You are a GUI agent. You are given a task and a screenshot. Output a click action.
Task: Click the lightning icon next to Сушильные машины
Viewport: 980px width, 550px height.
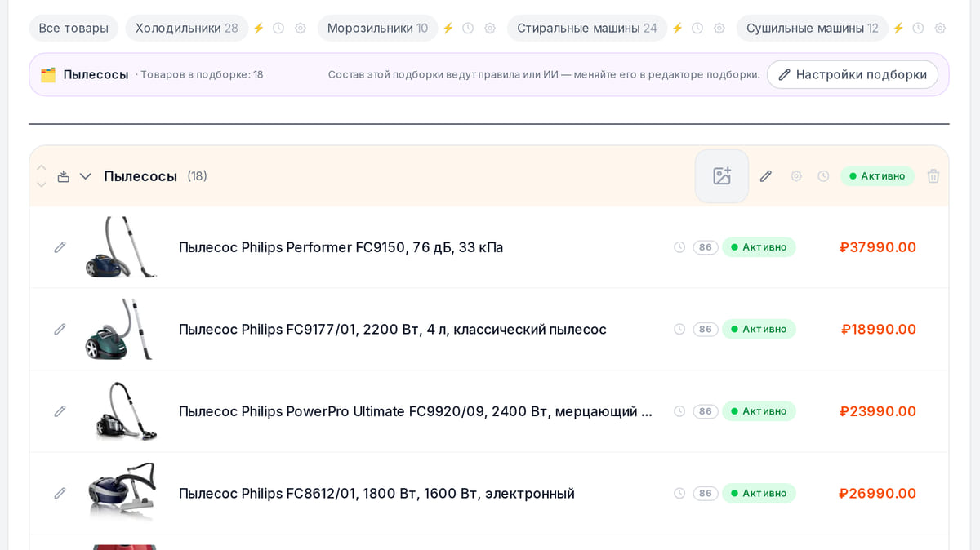point(898,28)
